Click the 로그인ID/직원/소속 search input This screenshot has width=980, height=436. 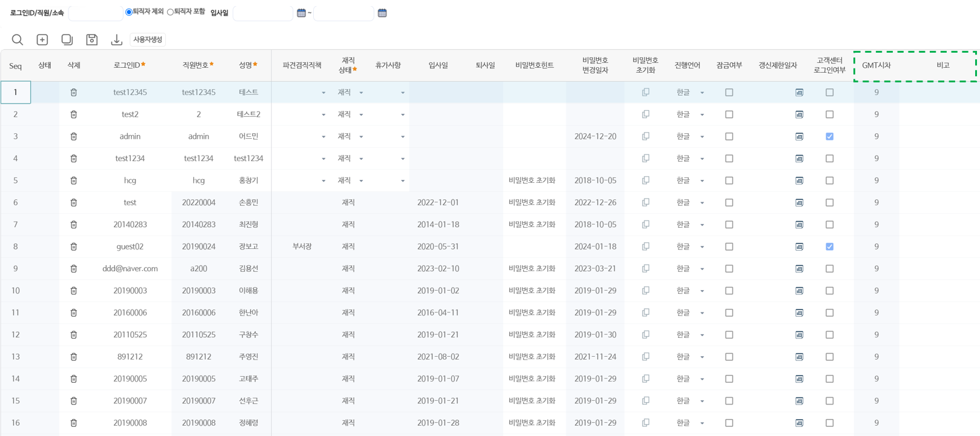96,13
